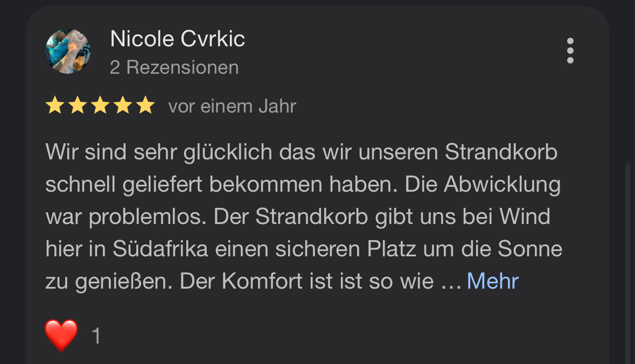Click the fifth yellow rating star
This screenshot has height=364, width=635.
(145, 106)
